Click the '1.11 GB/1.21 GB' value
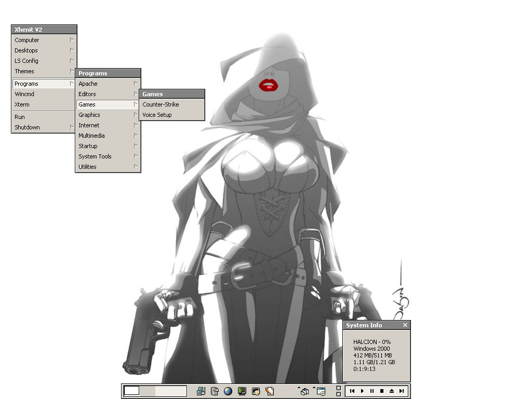532x399 pixels. click(x=374, y=362)
